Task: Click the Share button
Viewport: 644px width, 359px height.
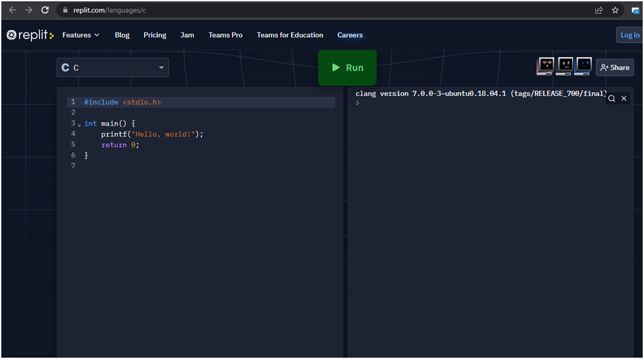Action: tap(615, 67)
